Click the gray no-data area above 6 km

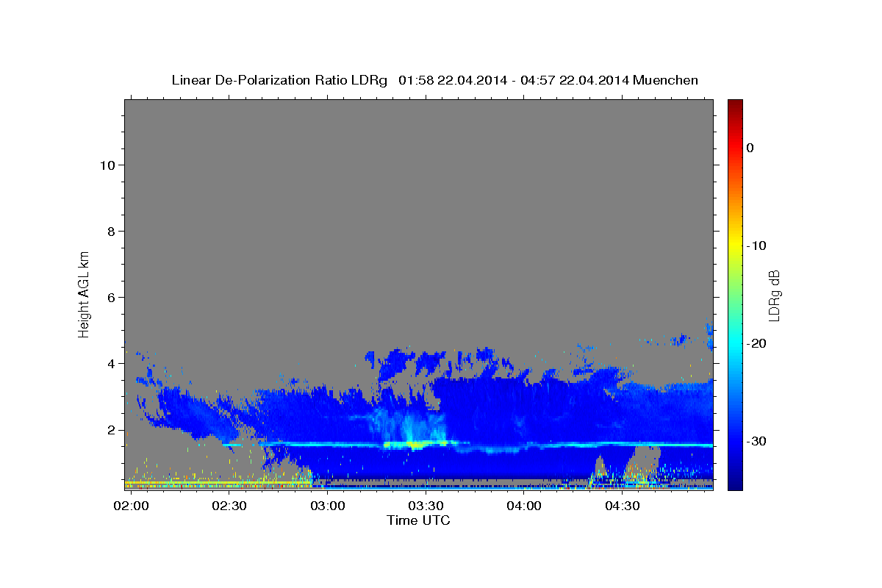(419, 198)
